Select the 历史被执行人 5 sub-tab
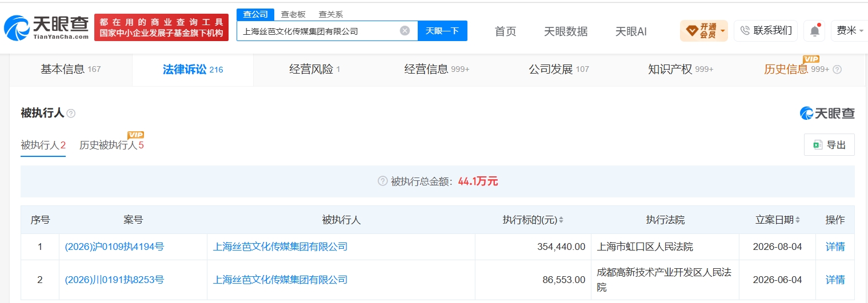Image resolution: width=868 pixels, height=303 pixels. pyautogui.click(x=111, y=145)
